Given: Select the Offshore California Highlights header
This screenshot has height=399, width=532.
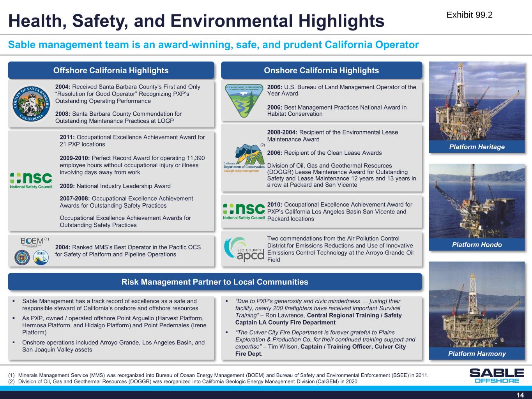Looking at the screenshot, I should tap(111, 70).
